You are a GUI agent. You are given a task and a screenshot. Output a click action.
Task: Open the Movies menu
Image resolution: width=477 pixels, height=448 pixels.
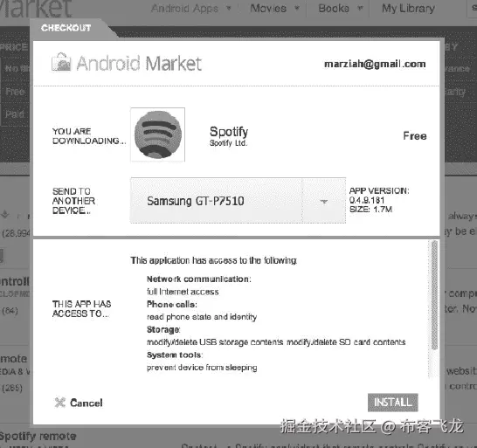(x=268, y=8)
